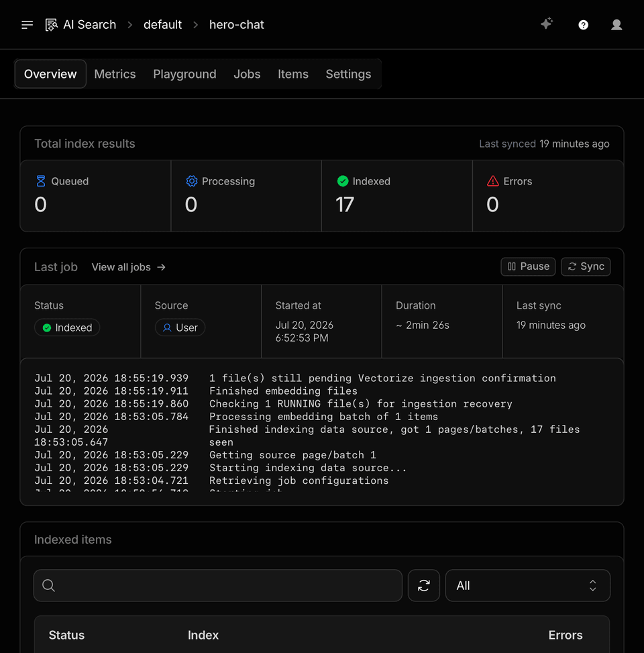Click log line 'Processing embedding batch of 1 items'
Image resolution: width=644 pixels, height=653 pixels.
tap(323, 417)
